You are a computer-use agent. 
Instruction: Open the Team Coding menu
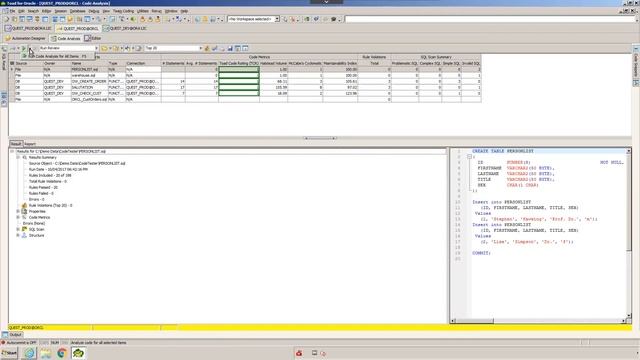123,11
